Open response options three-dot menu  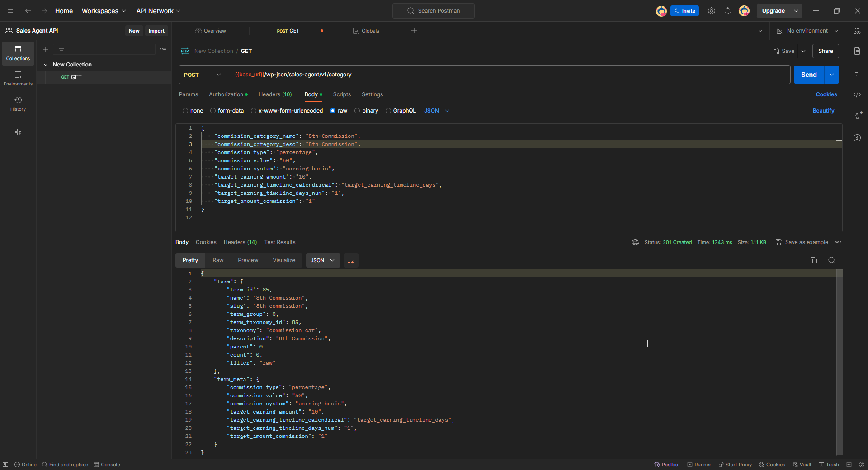[x=838, y=242]
